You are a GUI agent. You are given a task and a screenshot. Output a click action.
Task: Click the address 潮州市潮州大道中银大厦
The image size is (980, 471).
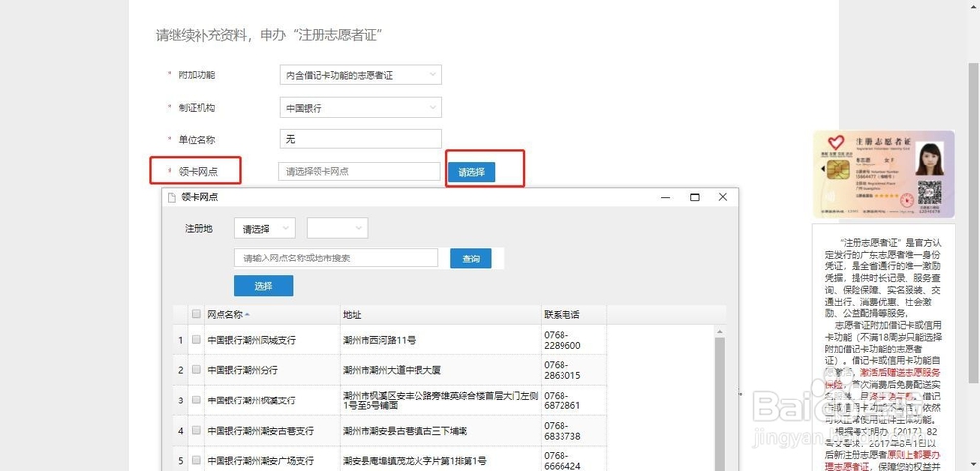[x=392, y=370]
